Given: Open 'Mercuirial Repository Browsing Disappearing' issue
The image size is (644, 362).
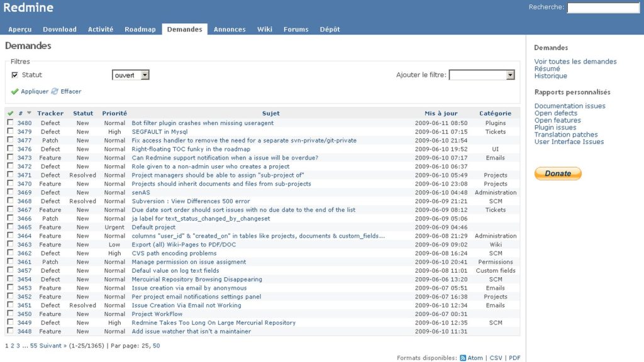Looking at the screenshot, I should (197, 280).
